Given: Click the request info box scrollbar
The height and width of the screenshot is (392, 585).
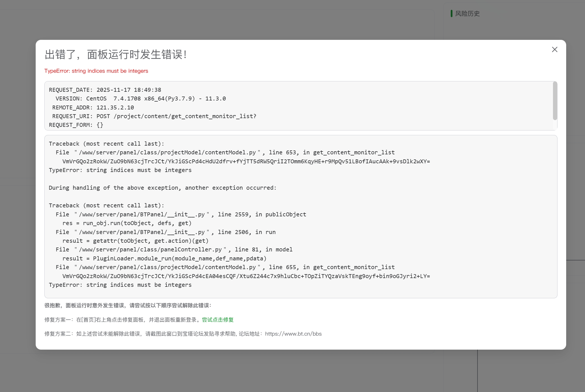Looking at the screenshot, I should 555,101.
